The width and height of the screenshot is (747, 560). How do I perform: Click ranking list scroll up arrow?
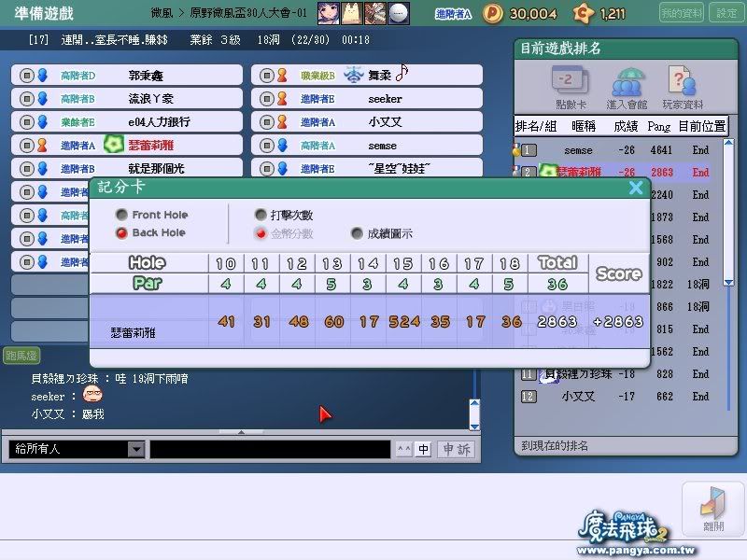tap(728, 143)
